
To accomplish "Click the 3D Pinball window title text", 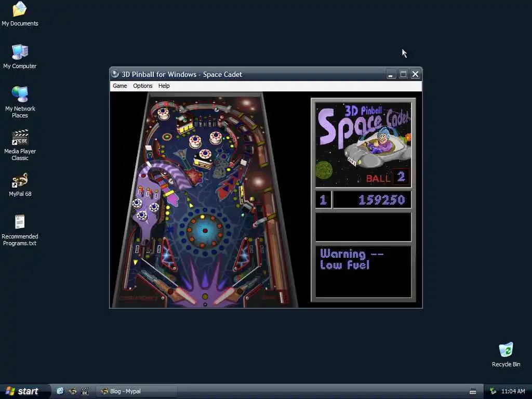I will tap(182, 74).
